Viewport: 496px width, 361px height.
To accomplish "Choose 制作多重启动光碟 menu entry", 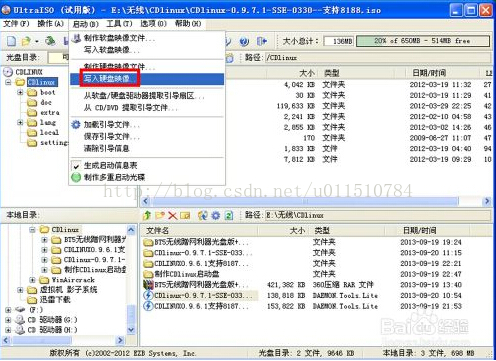I will point(147,177).
